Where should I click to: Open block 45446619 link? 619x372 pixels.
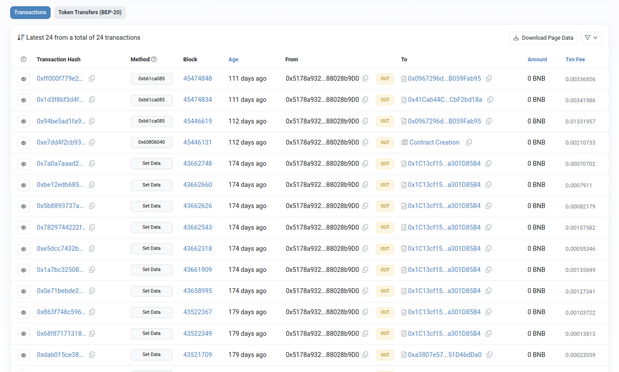[197, 121]
